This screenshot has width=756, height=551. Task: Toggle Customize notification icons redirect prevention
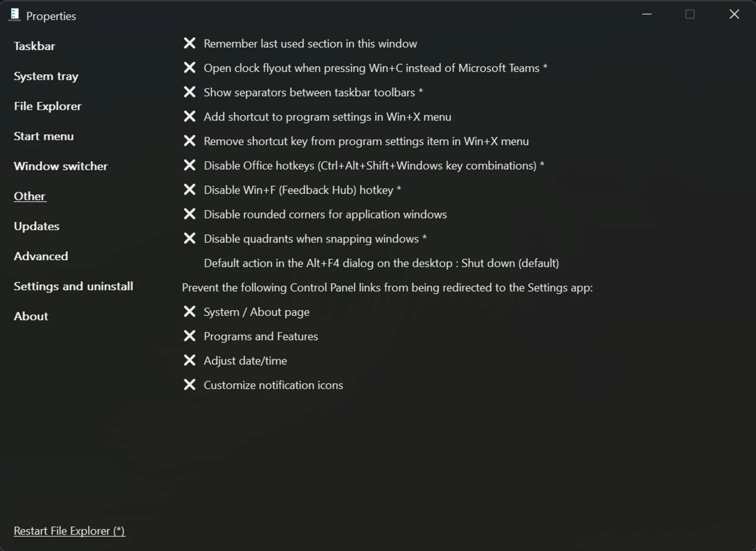263,385
